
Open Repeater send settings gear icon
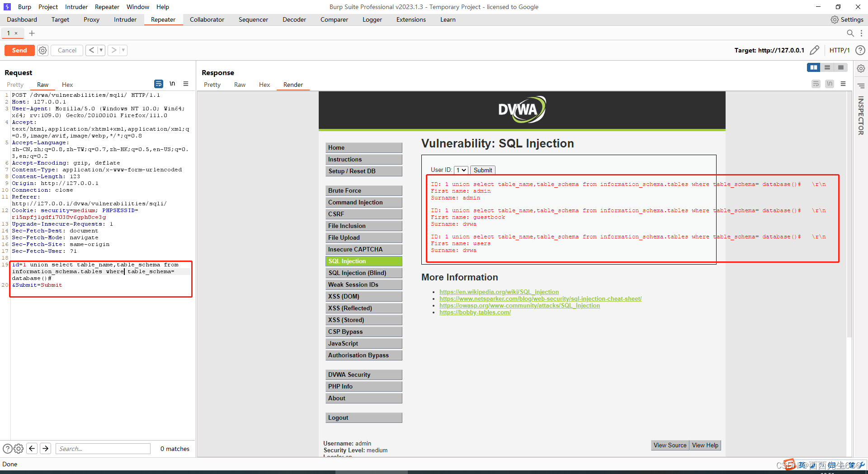click(43, 50)
